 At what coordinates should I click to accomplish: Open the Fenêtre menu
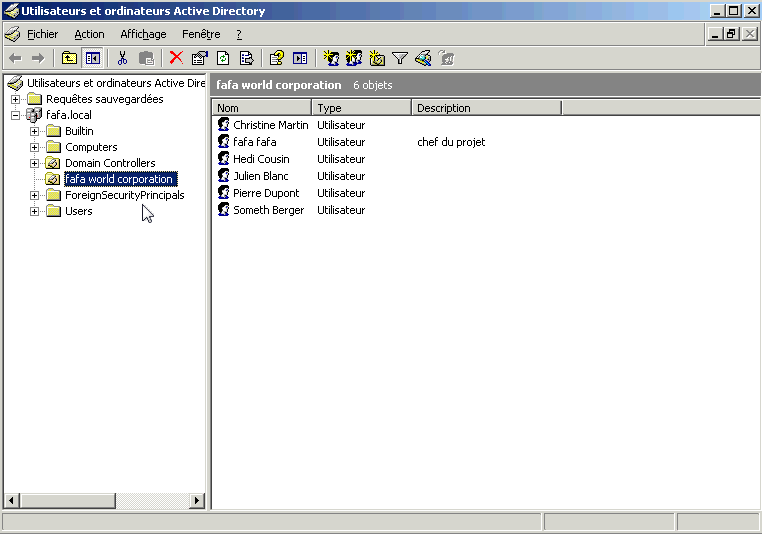201,34
